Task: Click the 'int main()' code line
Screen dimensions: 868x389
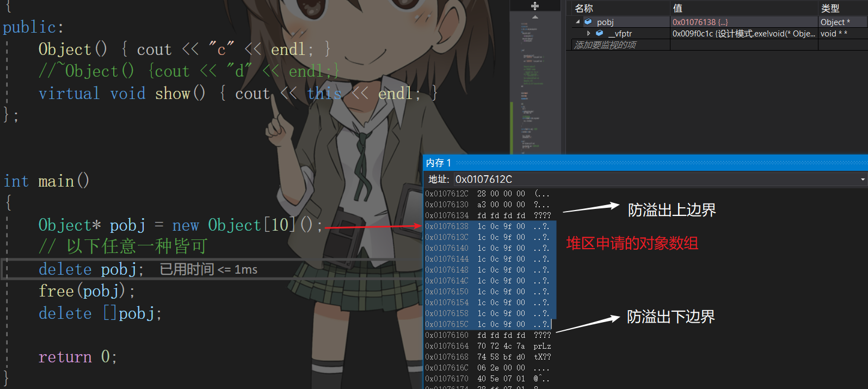Action: (x=46, y=181)
